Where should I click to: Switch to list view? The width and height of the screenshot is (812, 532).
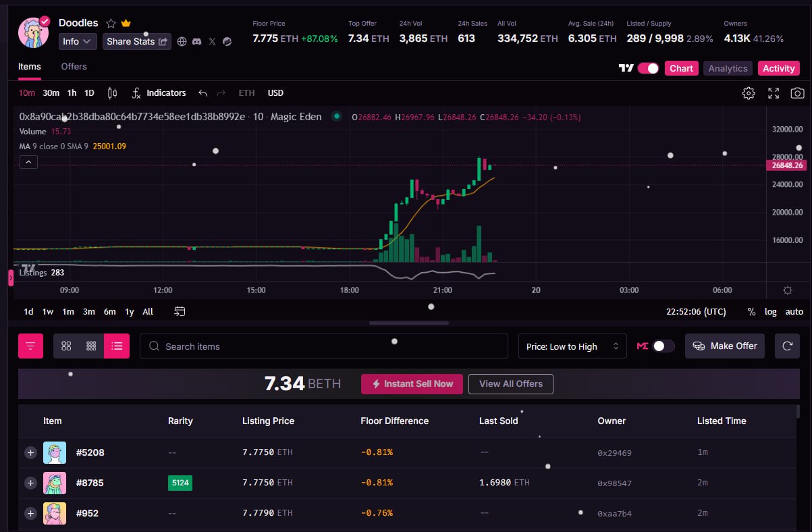(x=117, y=346)
